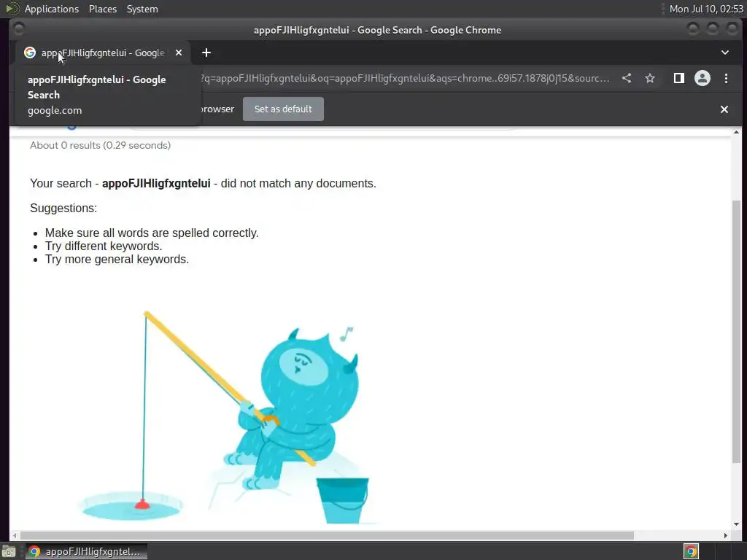Image resolution: width=747 pixels, height=560 pixels.
Task: Open a new tab with the plus button
Action: pyautogui.click(x=206, y=52)
